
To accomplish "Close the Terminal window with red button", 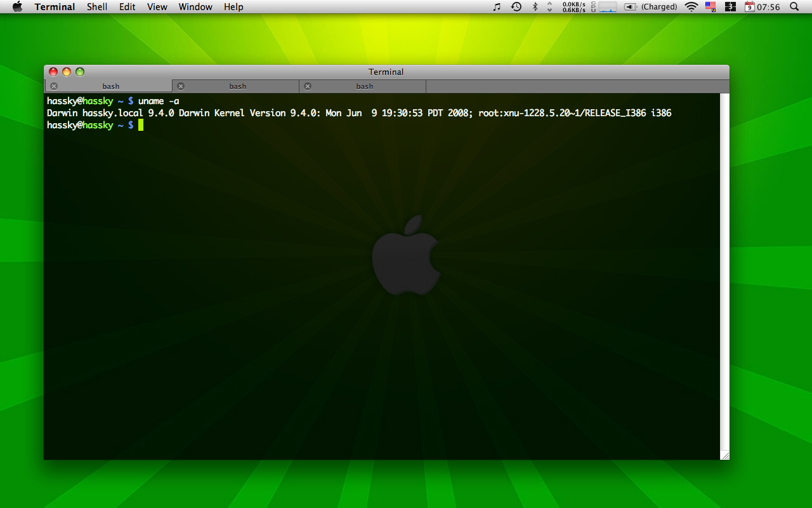I will (x=53, y=72).
